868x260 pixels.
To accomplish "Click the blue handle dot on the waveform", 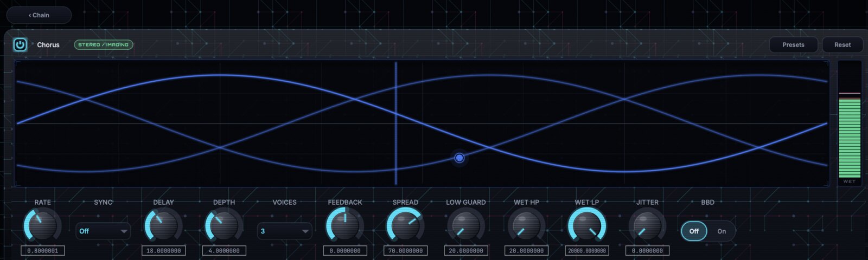I will pos(459,158).
